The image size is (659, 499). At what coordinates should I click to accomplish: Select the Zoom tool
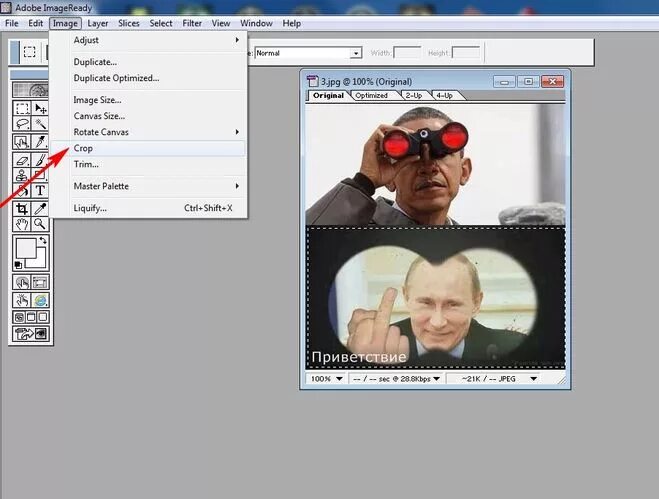[40, 224]
